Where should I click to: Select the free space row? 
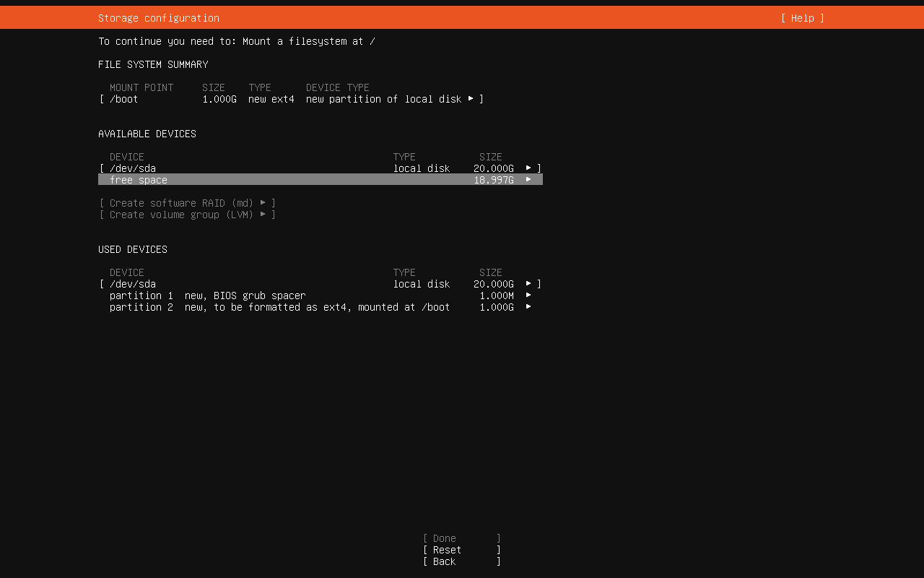[x=139, y=180]
